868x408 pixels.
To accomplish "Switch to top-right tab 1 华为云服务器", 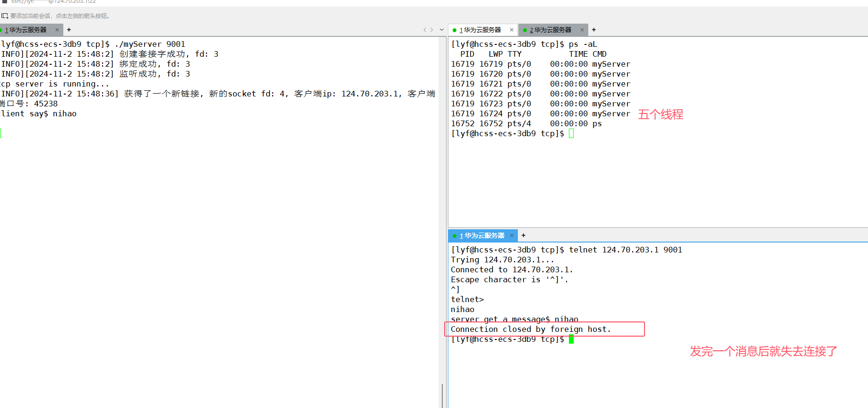I will pyautogui.click(x=480, y=30).
